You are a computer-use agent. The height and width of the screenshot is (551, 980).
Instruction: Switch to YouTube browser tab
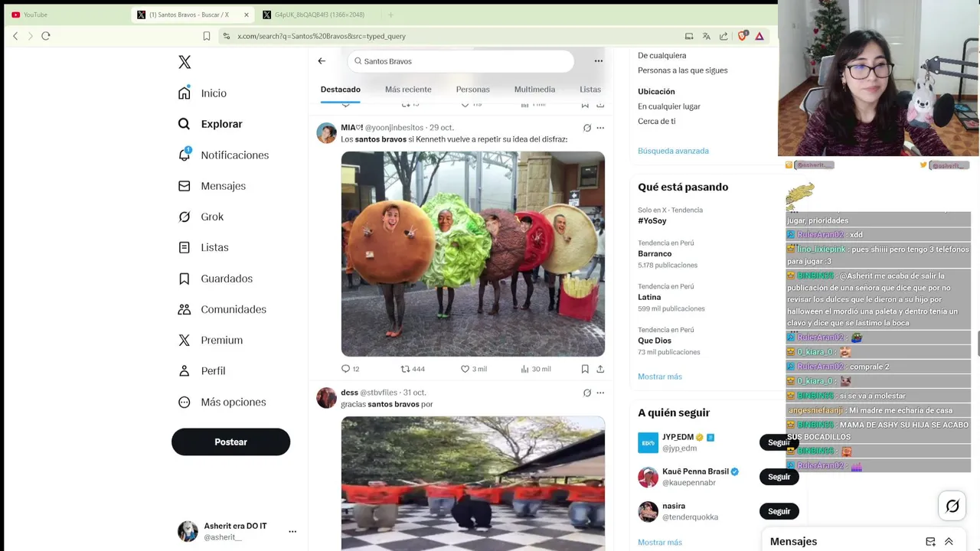pyautogui.click(x=65, y=15)
